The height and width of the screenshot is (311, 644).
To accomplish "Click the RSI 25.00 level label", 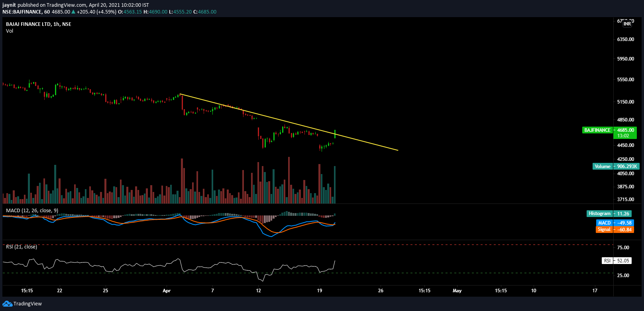I will (623, 276).
